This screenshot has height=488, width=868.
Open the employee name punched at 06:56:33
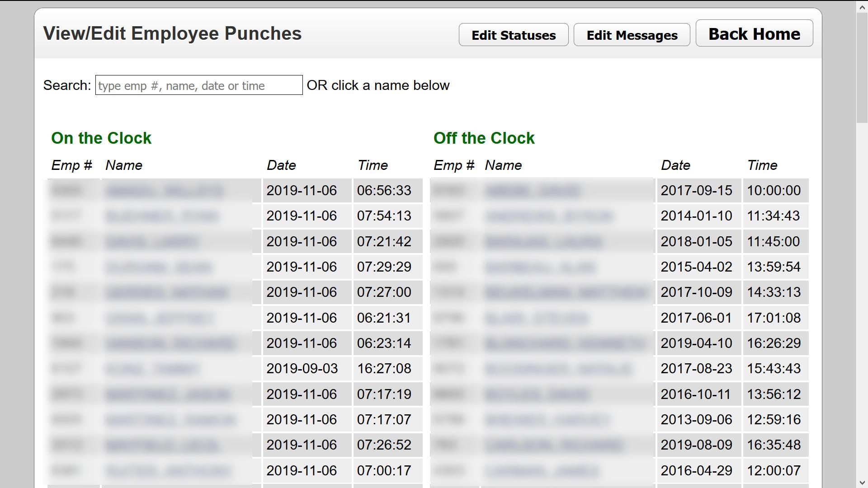[x=165, y=191]
